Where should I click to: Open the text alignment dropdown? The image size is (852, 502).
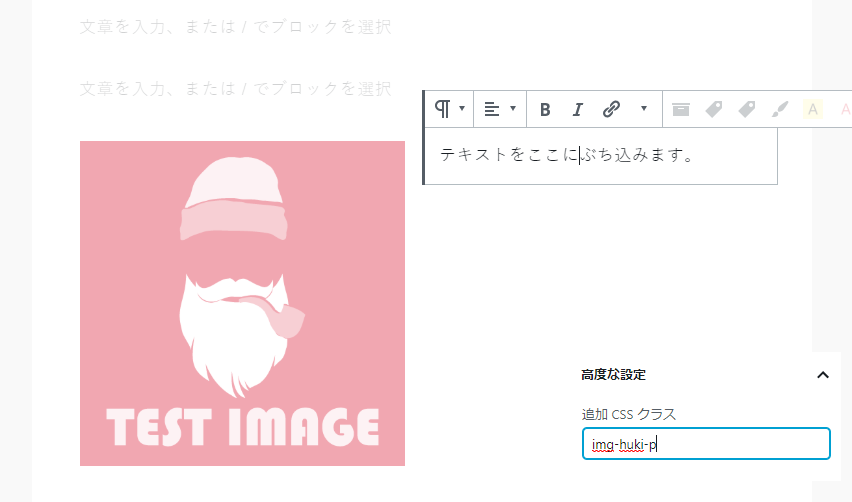(500, 109)
